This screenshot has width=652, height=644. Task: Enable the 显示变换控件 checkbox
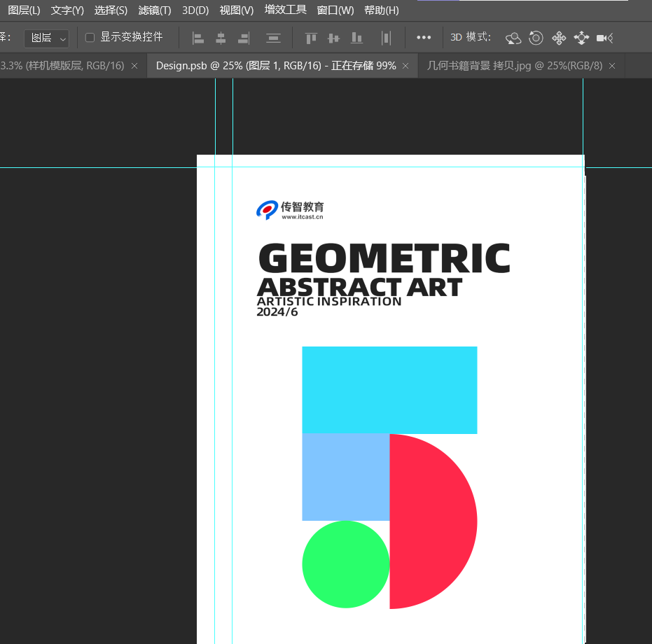[90, 37]
